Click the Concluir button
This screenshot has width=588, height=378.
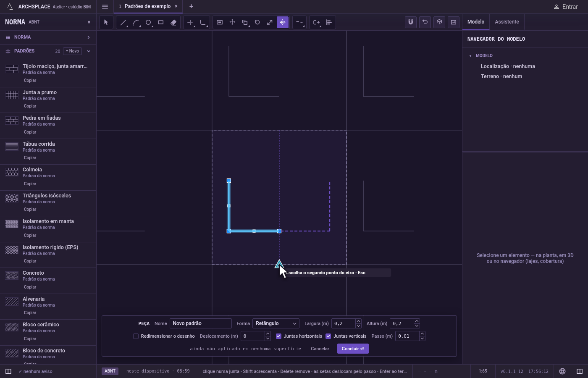(x=353, y=349)
